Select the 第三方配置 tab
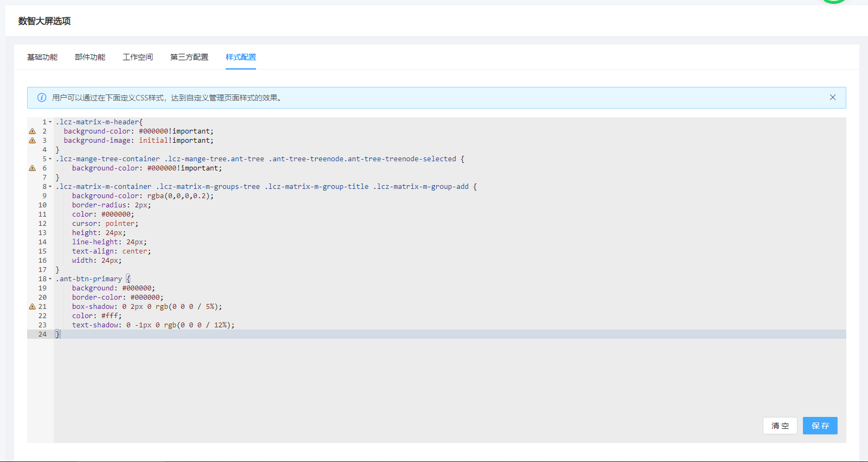 click(x=189, y=58)
